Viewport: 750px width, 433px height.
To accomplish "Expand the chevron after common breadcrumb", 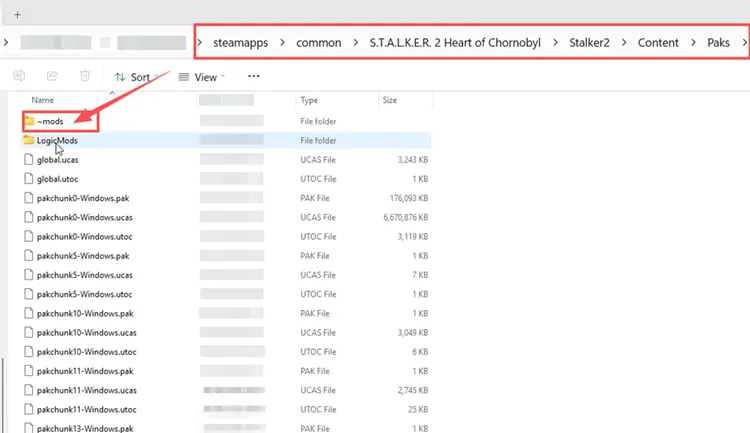I will coord(355,43).
